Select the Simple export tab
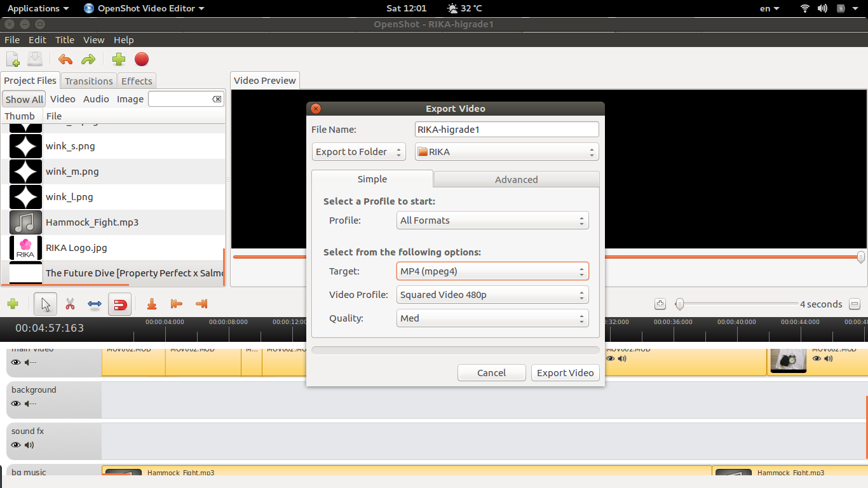The image size is (868, 488). pyautogui.click(x=372, y=179)
